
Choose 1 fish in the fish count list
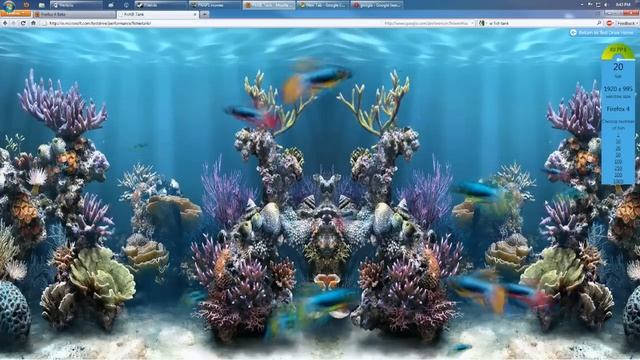coord(618,136)
